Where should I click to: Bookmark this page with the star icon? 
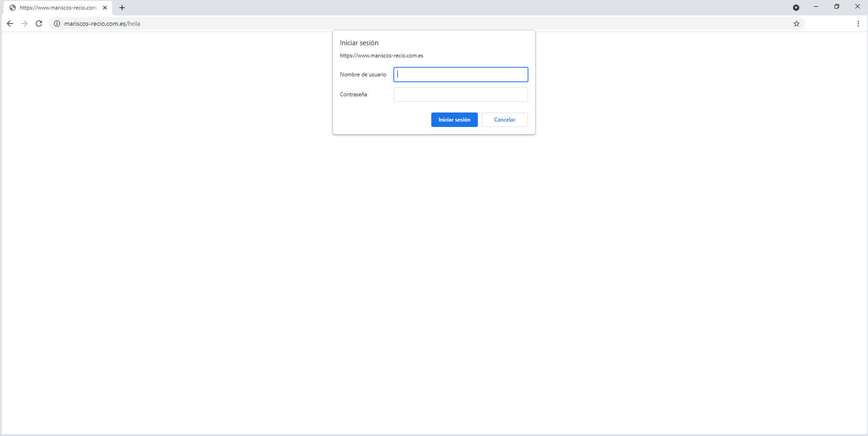(797, 23)
